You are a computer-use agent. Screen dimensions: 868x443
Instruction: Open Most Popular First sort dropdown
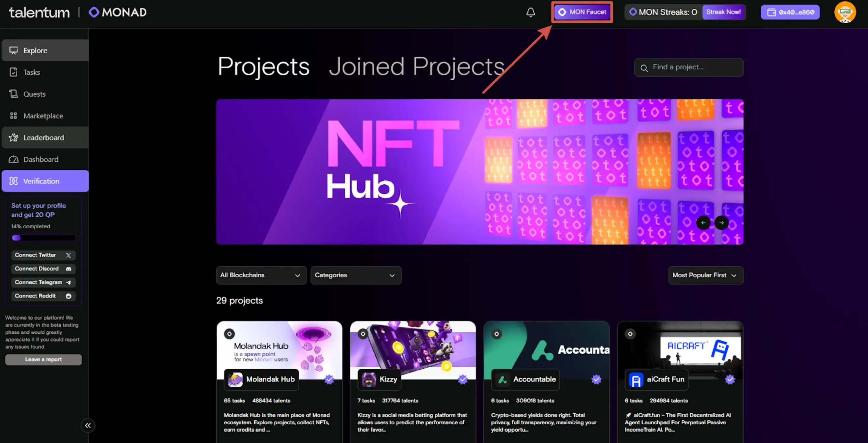tap(705, 275)
